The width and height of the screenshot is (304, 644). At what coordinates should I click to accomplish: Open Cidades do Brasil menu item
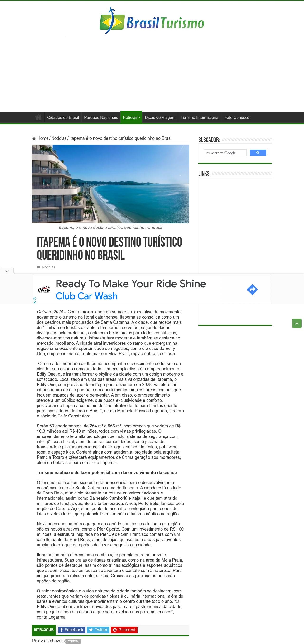coord(63,117)
